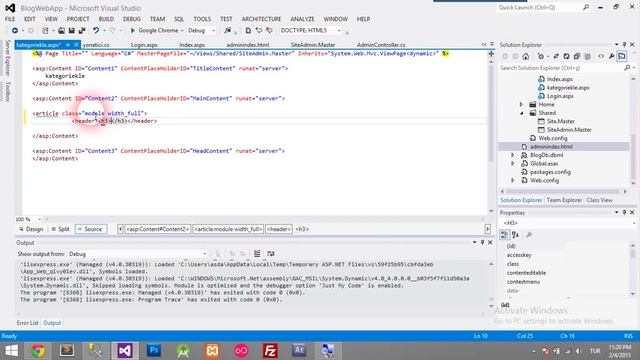Click the Save All toolbar icon

coord(82,31)
